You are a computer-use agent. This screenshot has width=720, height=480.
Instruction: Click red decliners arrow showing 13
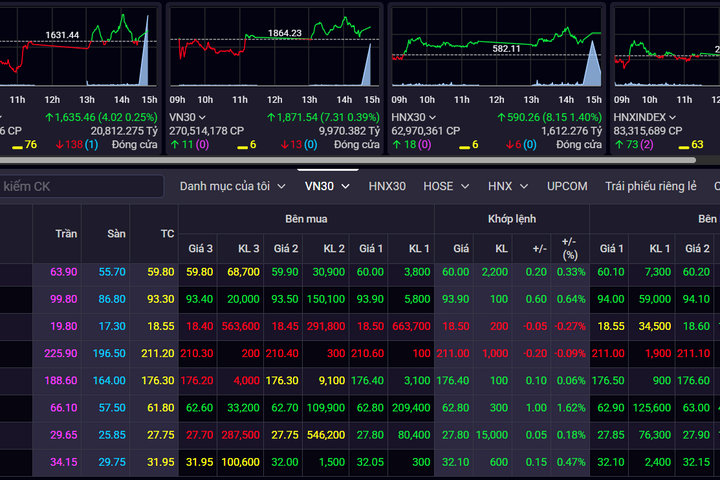[x=284, y=145]
